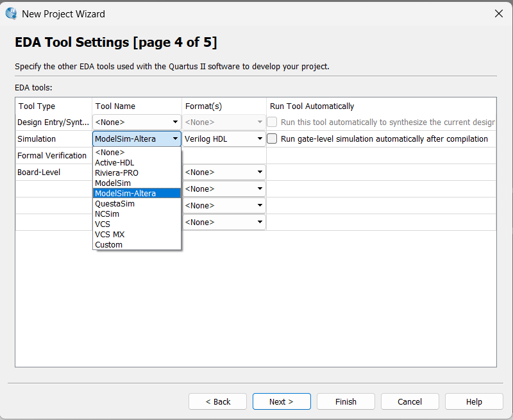Click the Quartus globe icon in title bar

point(11,13)
